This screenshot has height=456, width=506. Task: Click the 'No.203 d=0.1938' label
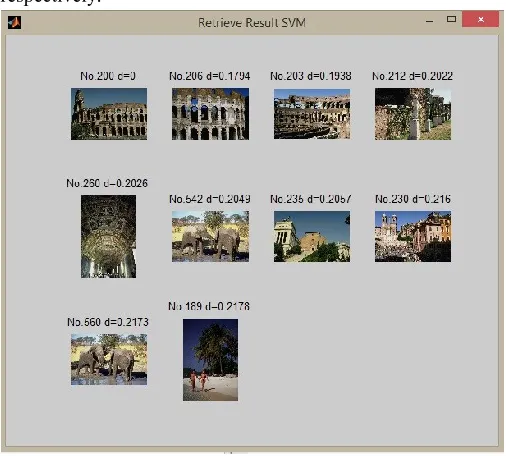[x=311, y=76]
